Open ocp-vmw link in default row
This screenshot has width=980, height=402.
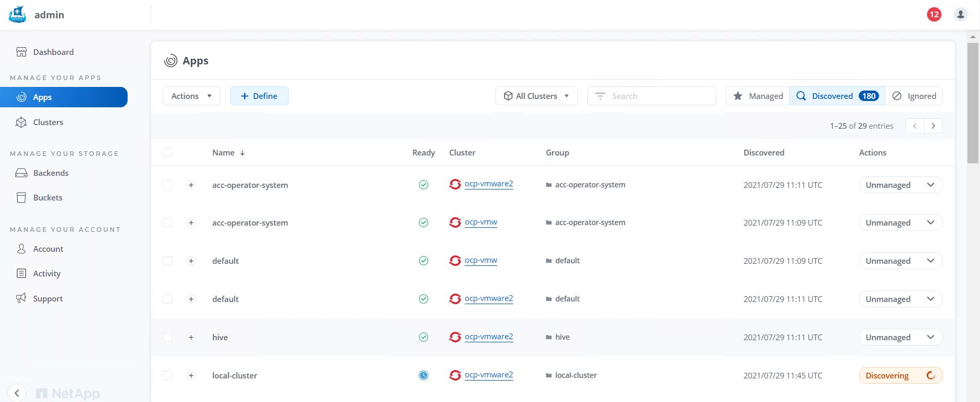click(481, 260)
